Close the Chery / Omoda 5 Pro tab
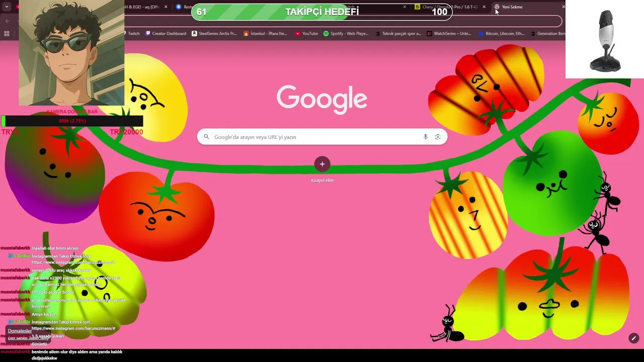The height and width of the screenshot is (362, 644). pyautogui.click(x=484, y=7)
